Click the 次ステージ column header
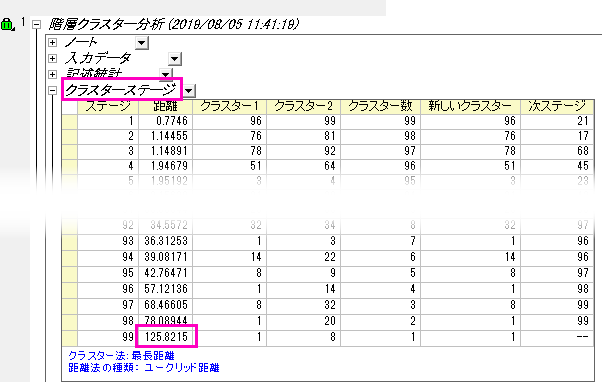Image resolution: width=602 pixels, height=382 pixels. coord(557,106)
